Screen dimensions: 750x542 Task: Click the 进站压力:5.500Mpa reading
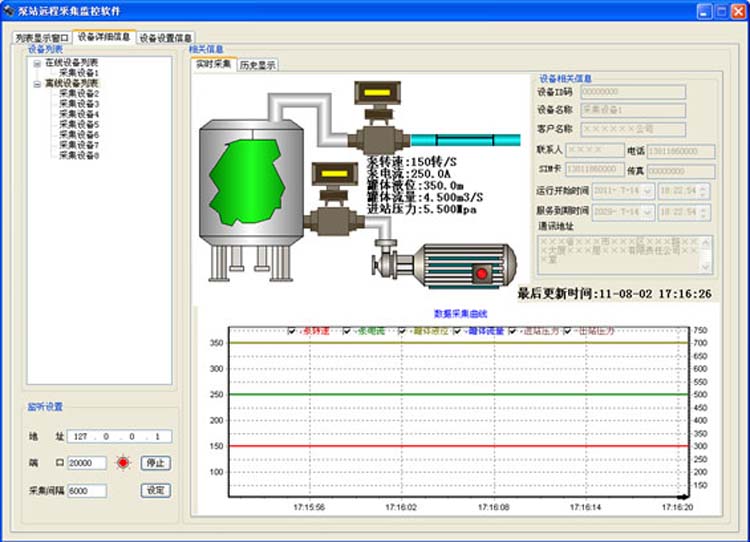pos(422,209)
